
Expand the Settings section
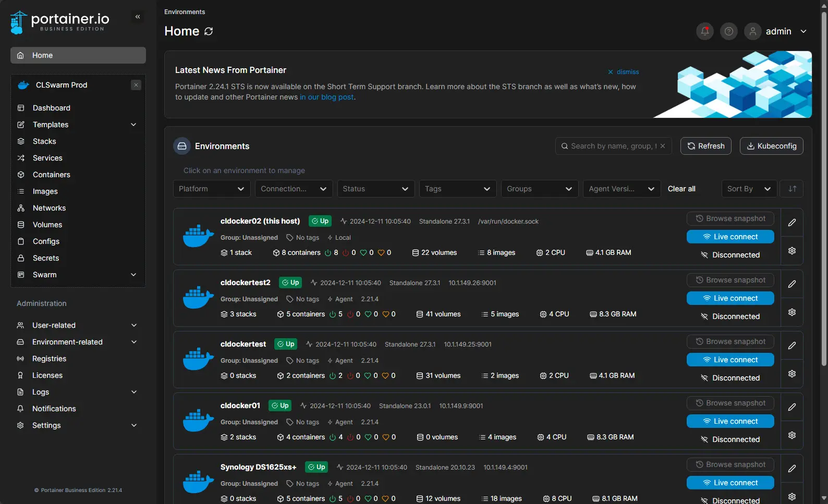coord(134,425)
